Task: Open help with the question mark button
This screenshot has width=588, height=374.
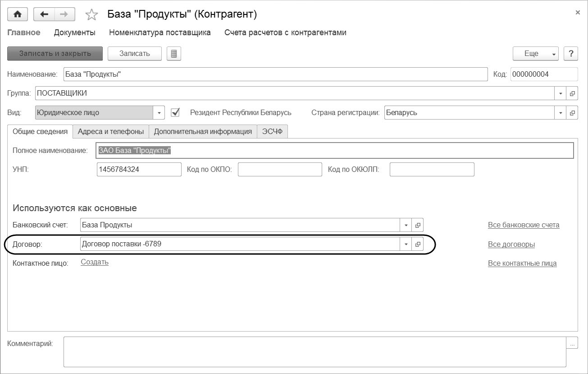Action: pyautogui.click(x=571, y=53)
